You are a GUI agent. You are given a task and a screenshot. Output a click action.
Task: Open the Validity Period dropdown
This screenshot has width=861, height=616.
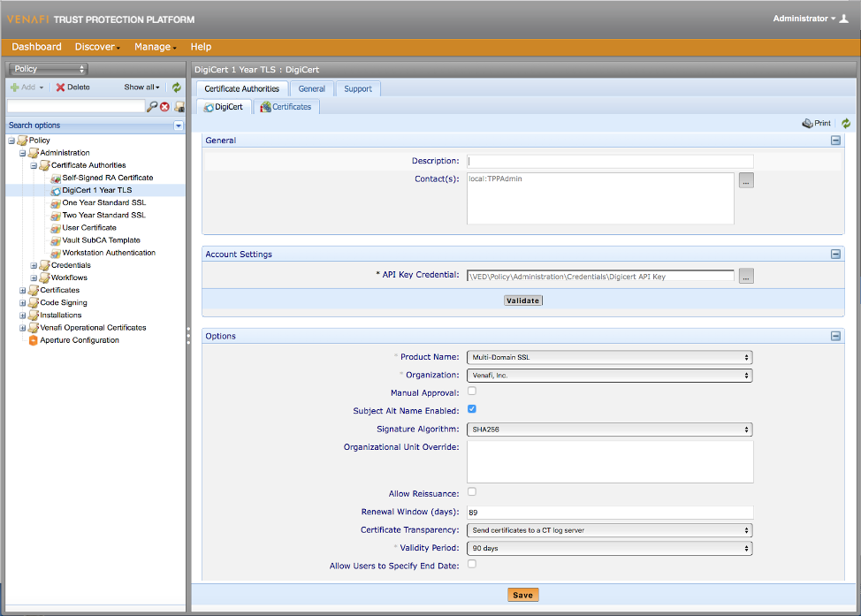(x=610, y=549)
